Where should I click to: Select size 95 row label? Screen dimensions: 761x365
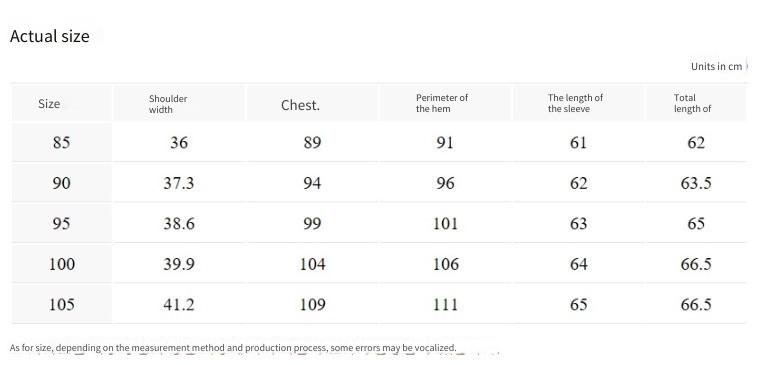tap(62, 223)
